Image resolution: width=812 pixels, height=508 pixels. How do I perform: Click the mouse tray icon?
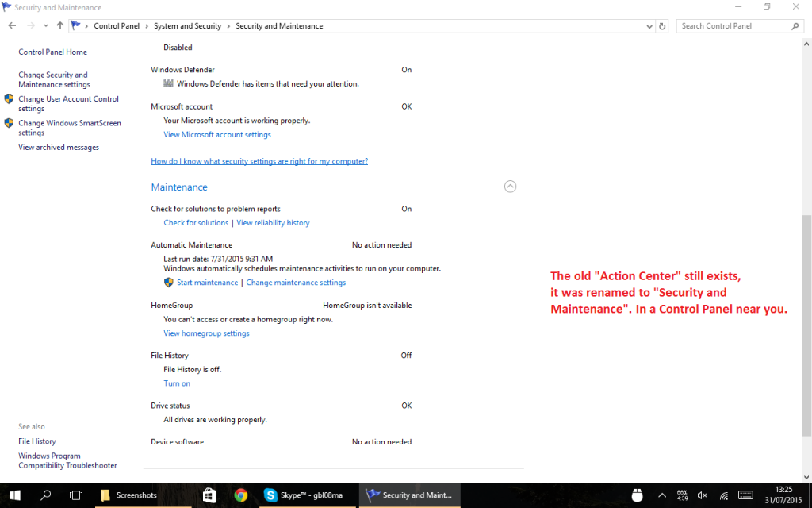tap(637, 495)
